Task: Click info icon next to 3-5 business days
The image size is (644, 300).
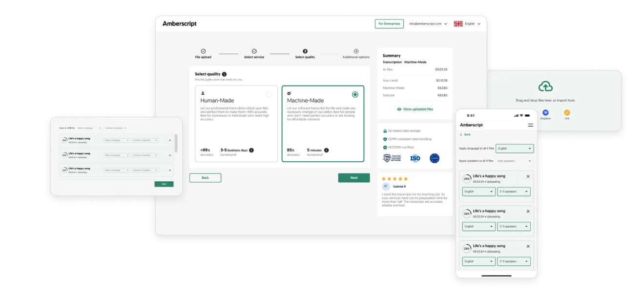Action: tap(251, 150)
